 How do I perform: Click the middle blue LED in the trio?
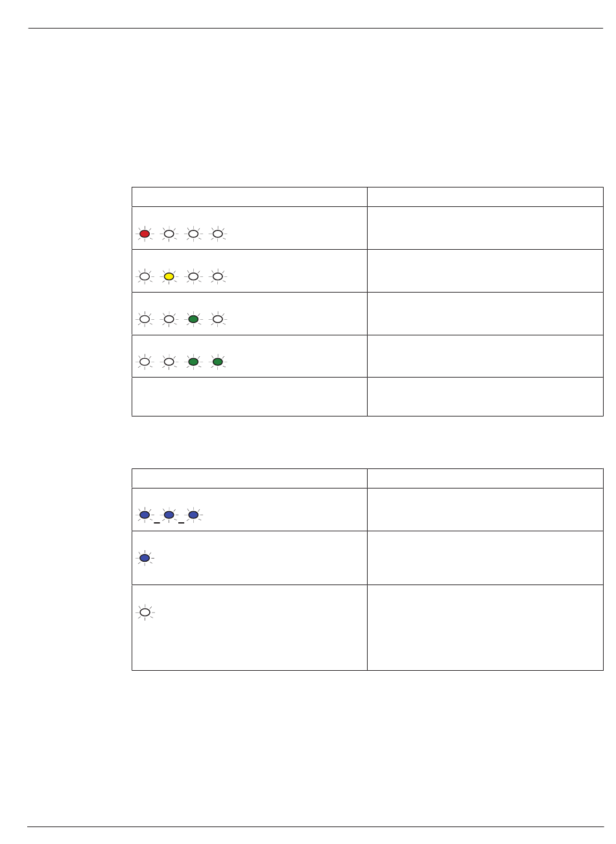point(169,515)
